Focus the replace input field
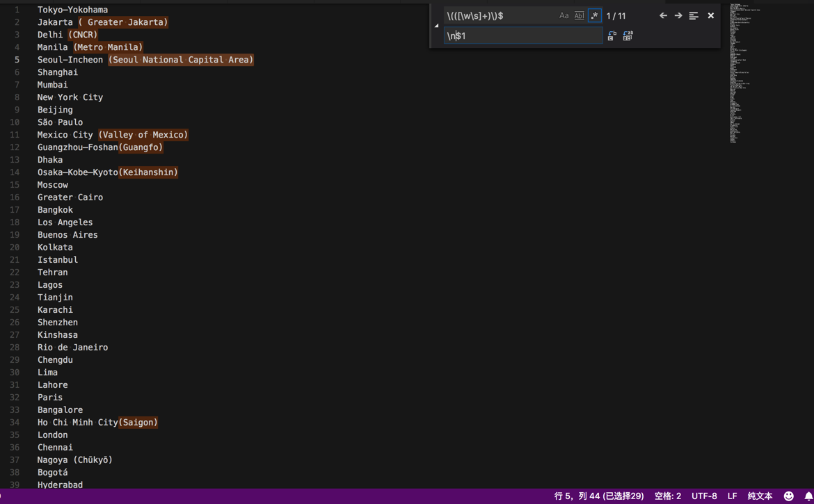The height and width of the screenshot is (504, 814). [523, 35]
